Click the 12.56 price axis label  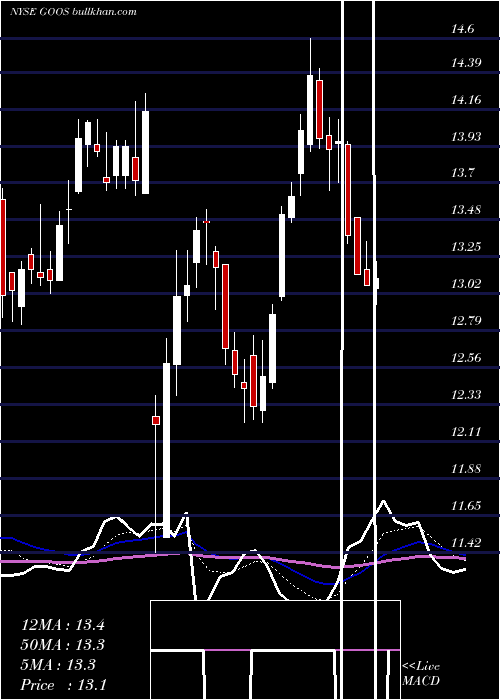[x=466, y=358]
